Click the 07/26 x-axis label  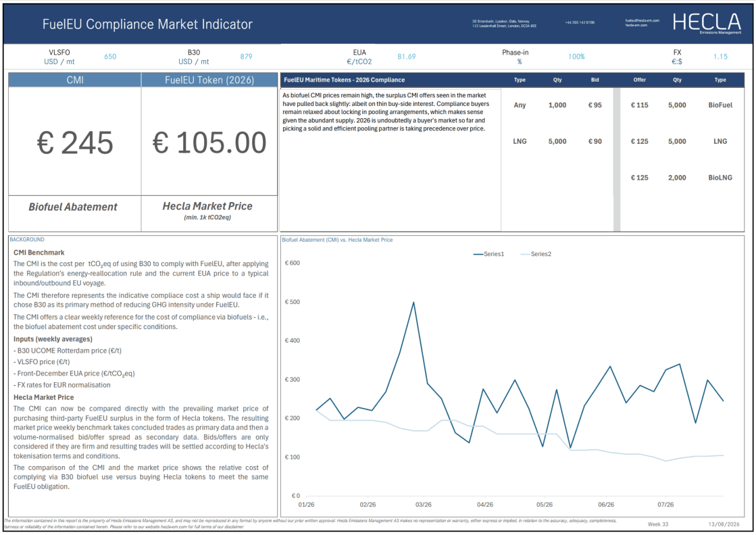(665, 505)
